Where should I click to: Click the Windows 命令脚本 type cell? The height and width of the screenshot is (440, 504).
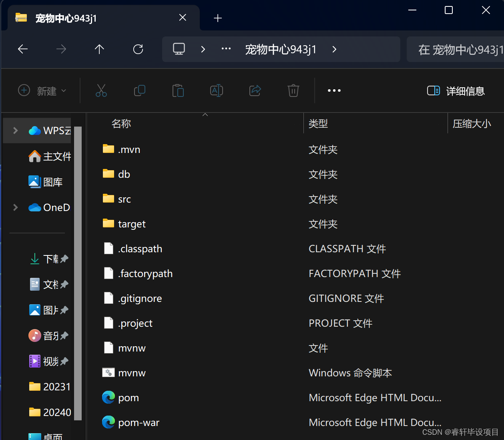tap(350, 373)
